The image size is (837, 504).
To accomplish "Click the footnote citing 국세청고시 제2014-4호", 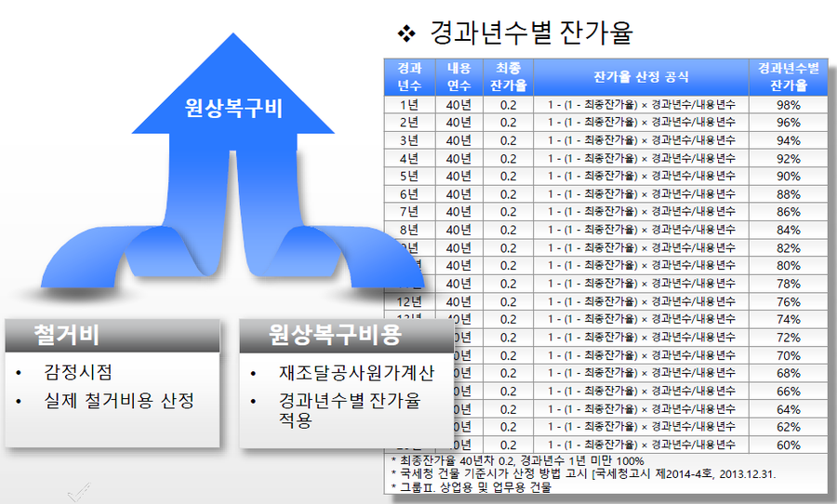I will [x=583, y=474].
